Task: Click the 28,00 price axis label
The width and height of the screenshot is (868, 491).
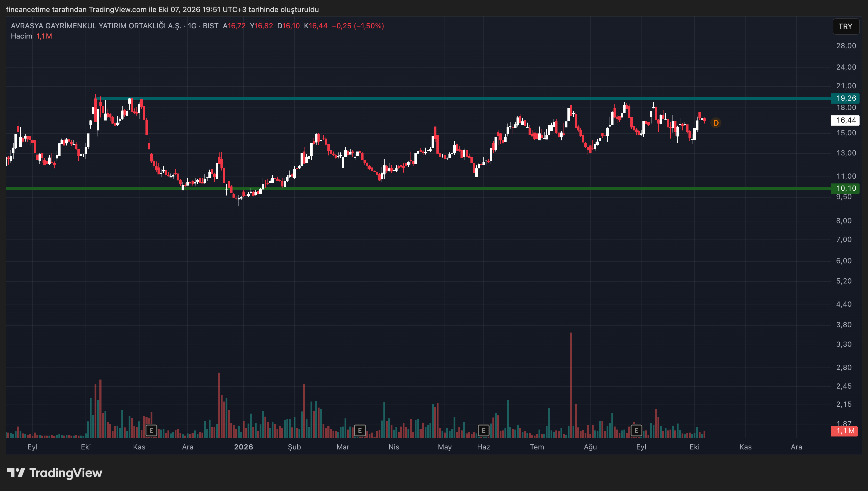Action: tap(846, 46)
